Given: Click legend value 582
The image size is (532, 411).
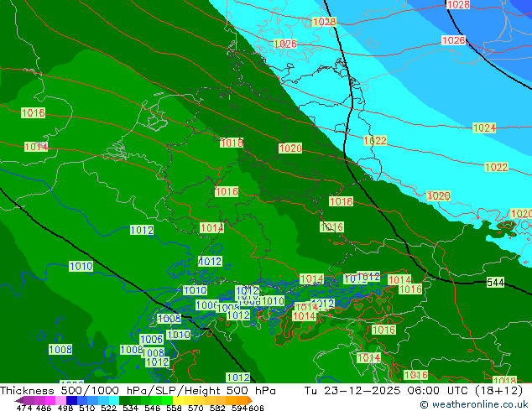Looking at the screenshot, I should (x=217, y=408).
